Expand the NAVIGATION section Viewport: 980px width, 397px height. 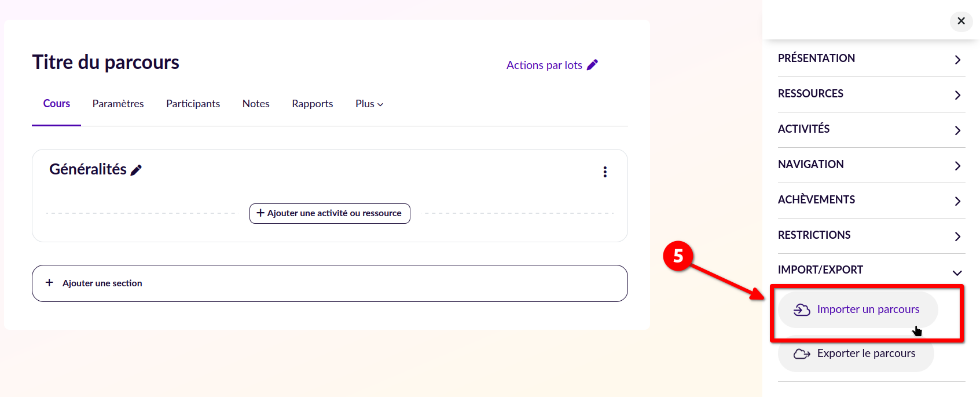click(957, 166)
